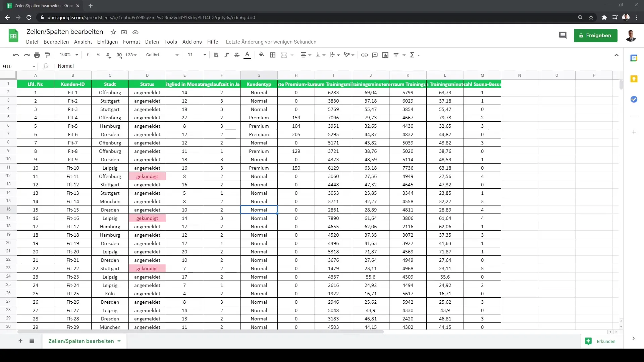Viewport: 644px width, 362px height.
Task: Click the strikethrough formatting icon
Action: coord(236,55)
